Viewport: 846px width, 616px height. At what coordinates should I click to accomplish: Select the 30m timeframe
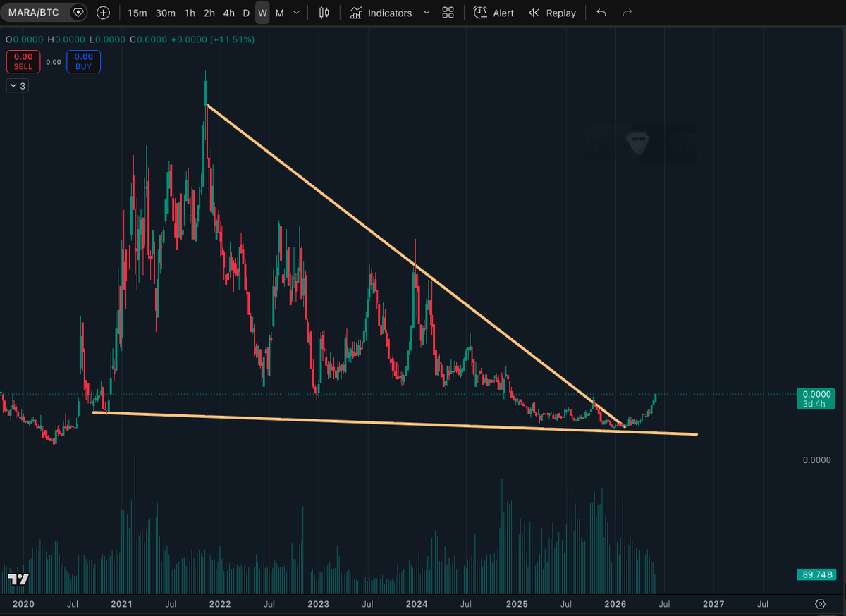[166, 13]
